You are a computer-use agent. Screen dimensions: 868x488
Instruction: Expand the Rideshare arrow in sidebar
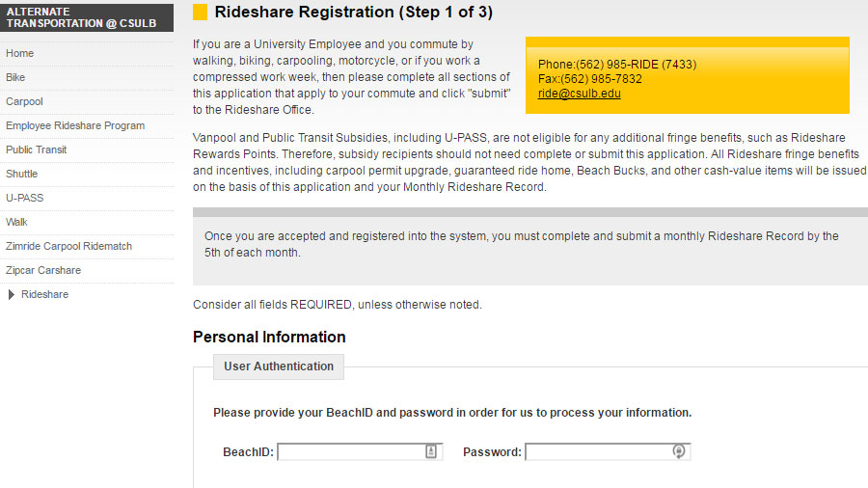coord(12,295)
